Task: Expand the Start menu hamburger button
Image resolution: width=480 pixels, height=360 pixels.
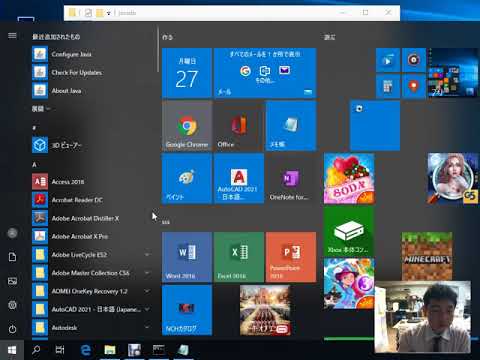Action: tap(12, 35)
